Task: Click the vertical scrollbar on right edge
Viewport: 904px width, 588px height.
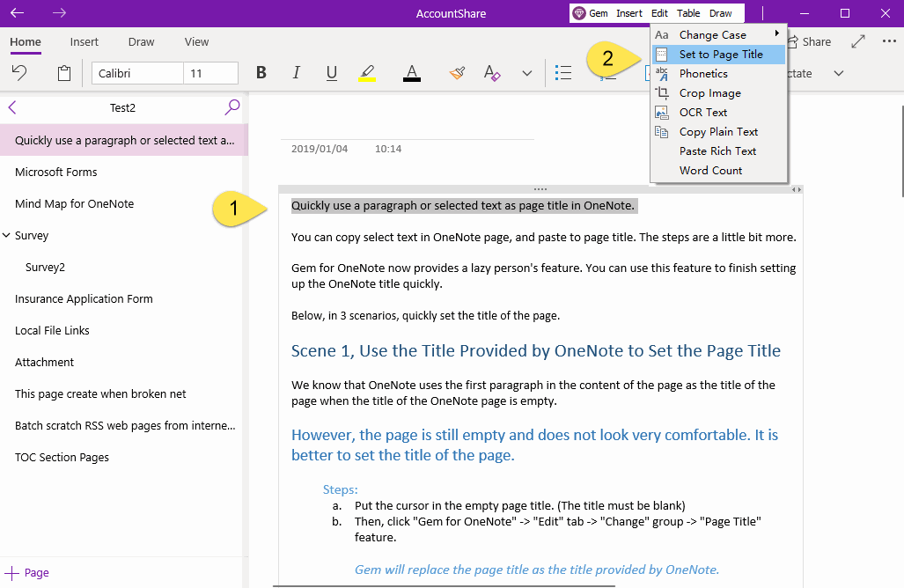Action: pos(901,151)
